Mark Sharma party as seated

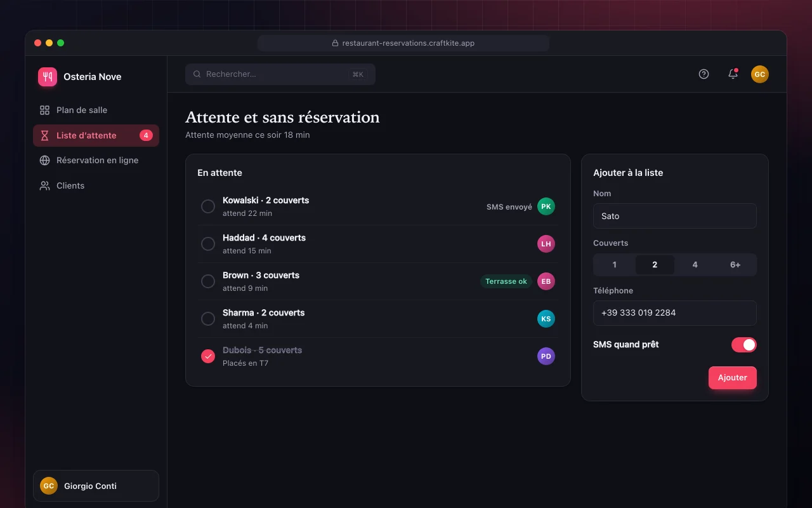point(208,319)
